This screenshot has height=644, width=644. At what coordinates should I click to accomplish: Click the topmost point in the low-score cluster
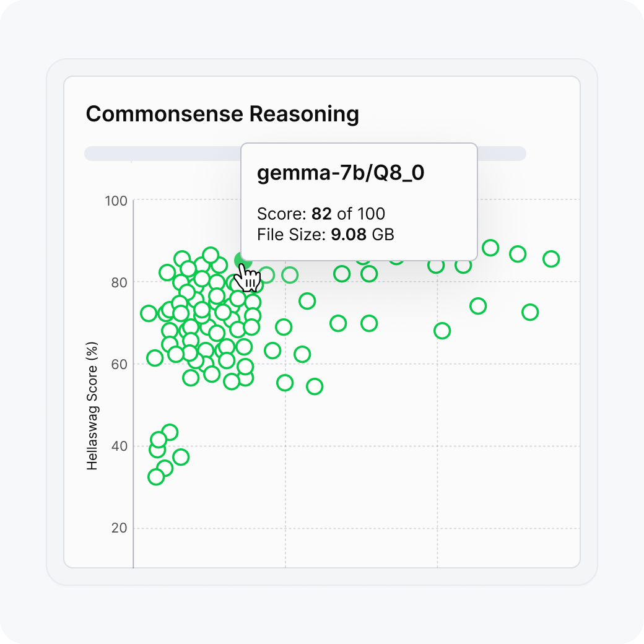click(170, 432)
